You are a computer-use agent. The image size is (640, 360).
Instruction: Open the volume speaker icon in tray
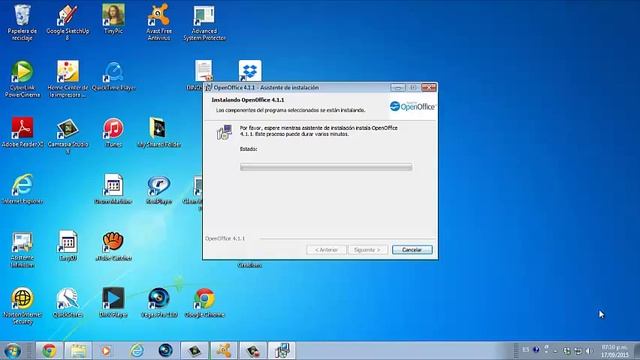point(588,351)
